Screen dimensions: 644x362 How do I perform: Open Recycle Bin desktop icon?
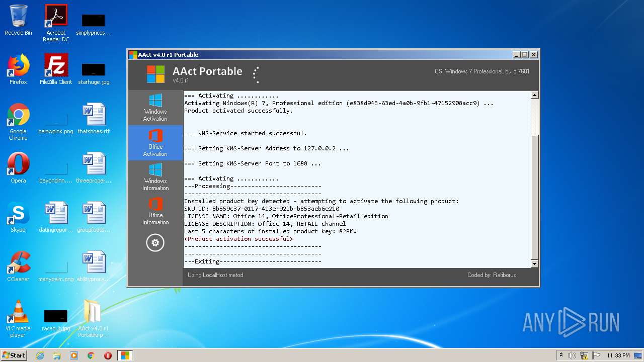coord(18,20)
